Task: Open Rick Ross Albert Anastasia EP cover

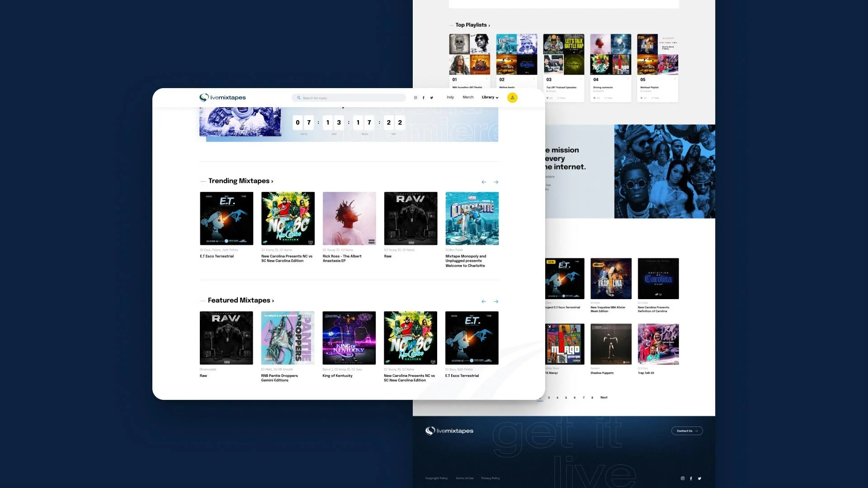Action: pyautogui.click(x=349, y=218)
